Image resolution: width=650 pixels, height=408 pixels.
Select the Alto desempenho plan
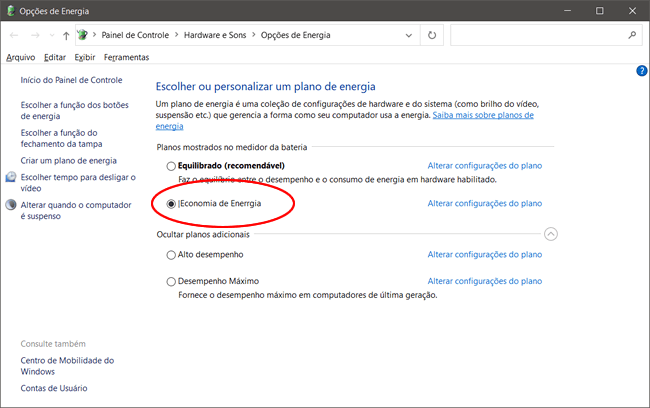(x=171, y=255)
